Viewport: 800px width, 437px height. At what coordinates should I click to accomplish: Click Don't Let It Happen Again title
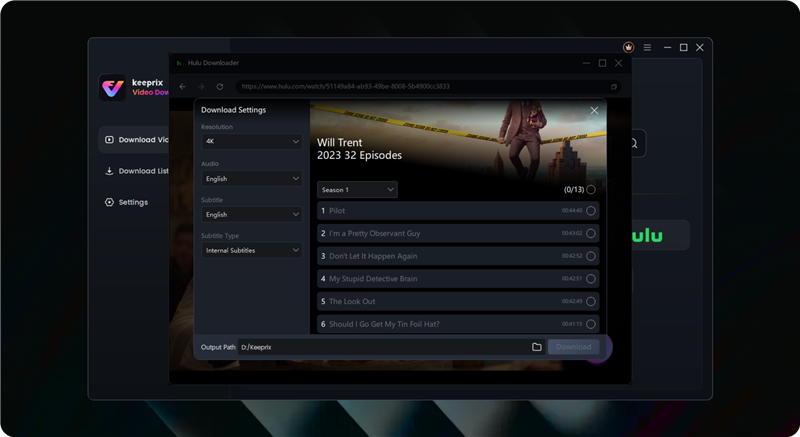[x=373, y=256]
